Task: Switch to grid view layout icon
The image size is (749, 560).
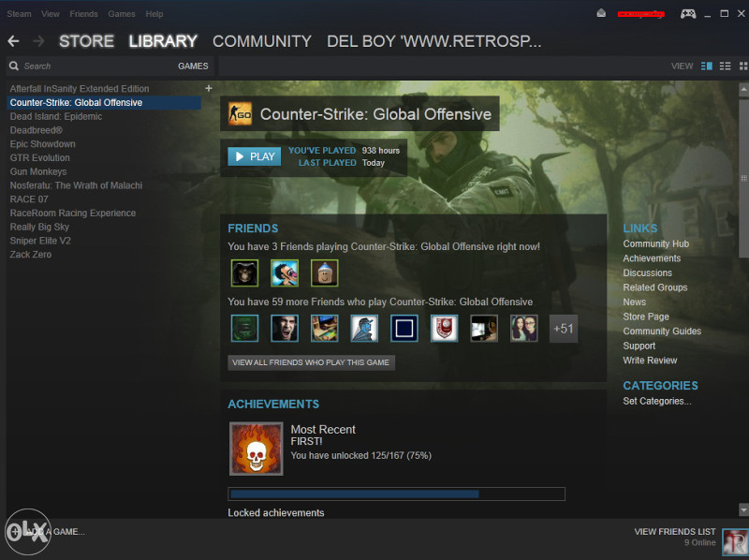Action: click(743, 66)
